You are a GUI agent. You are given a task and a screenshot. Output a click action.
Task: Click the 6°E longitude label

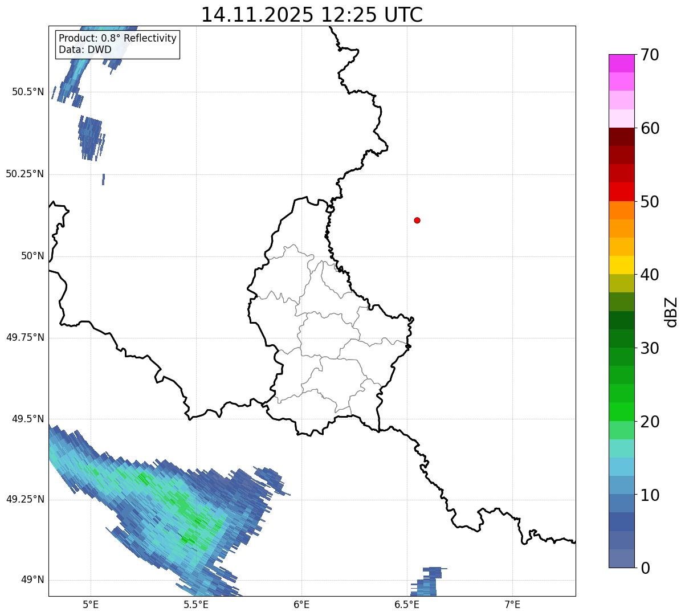(301, 604)
